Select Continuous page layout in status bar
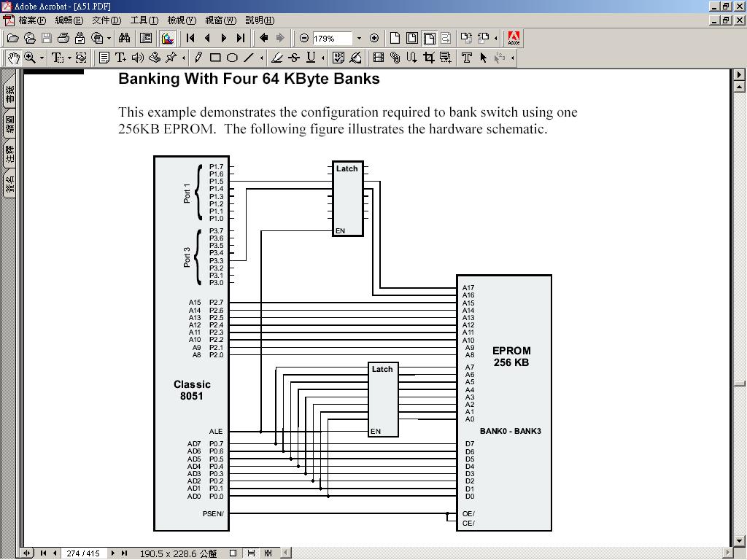Screen dimensions: 747x560 (x=251, y=553)
